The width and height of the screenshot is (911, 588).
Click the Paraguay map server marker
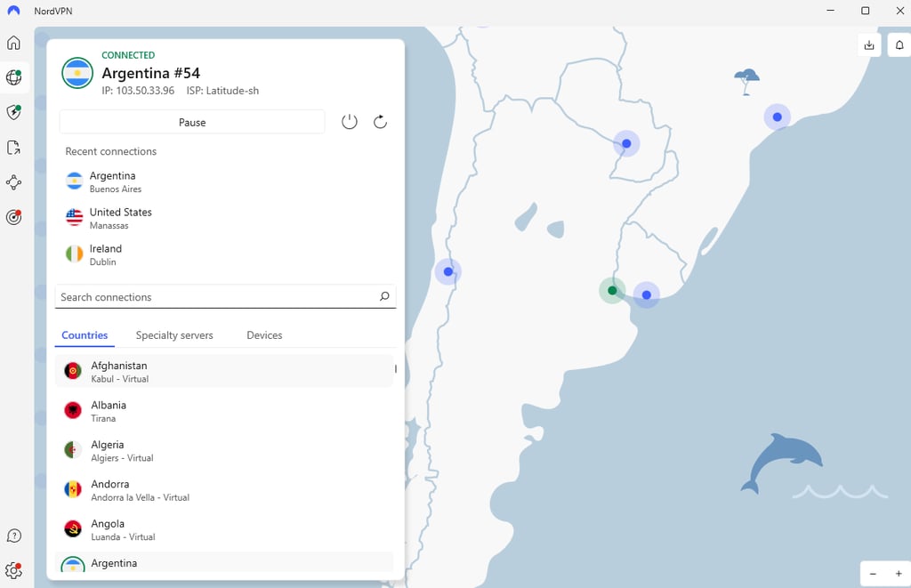pos(626,143)
